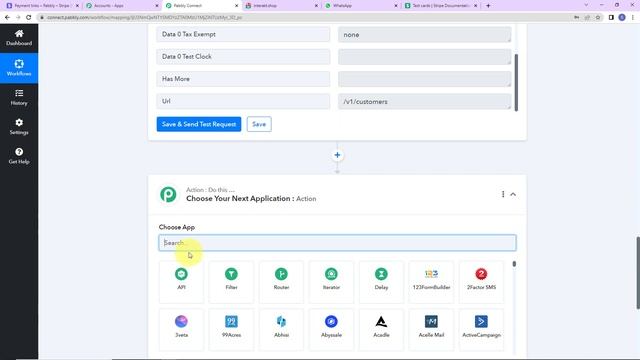Click the Url value field /v1/customers
640x360 pixels.
[424, 102]
